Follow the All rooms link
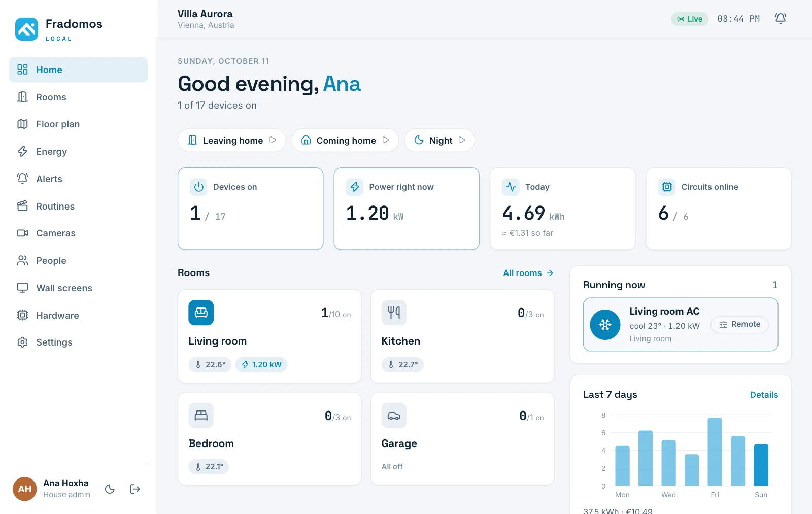Screen dimensions: 812x514 click(528, 273)
